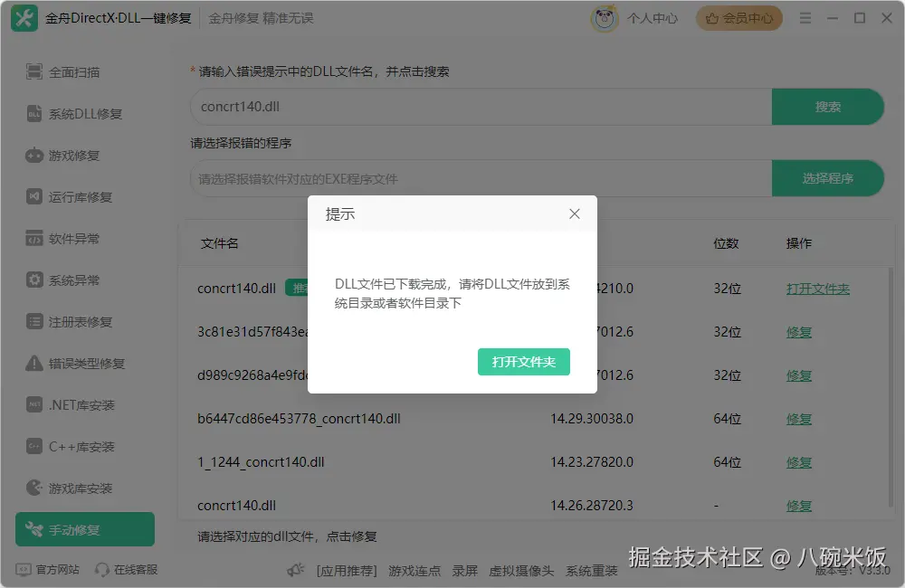Open 录屏 recommended app

[x=464, y=571]
